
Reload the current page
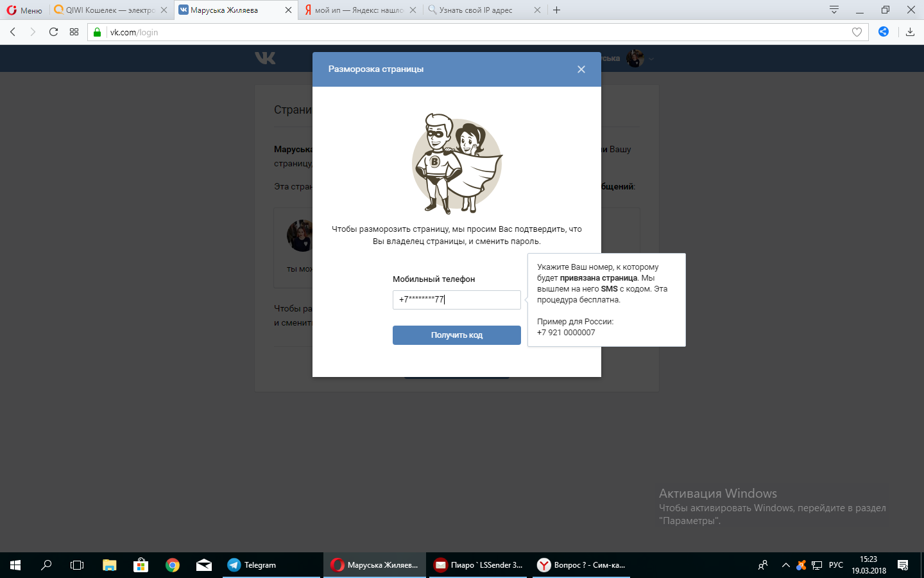click(54, 32)
